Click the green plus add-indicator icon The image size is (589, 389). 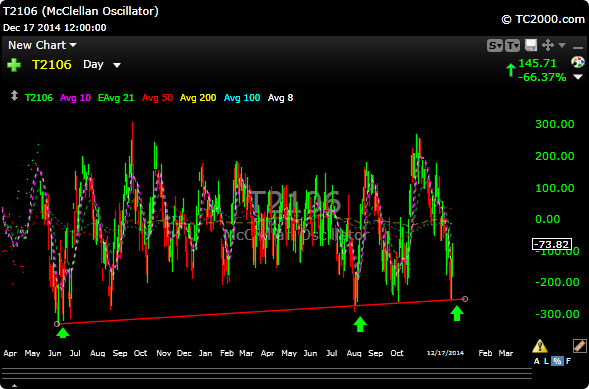coord(14,65)
